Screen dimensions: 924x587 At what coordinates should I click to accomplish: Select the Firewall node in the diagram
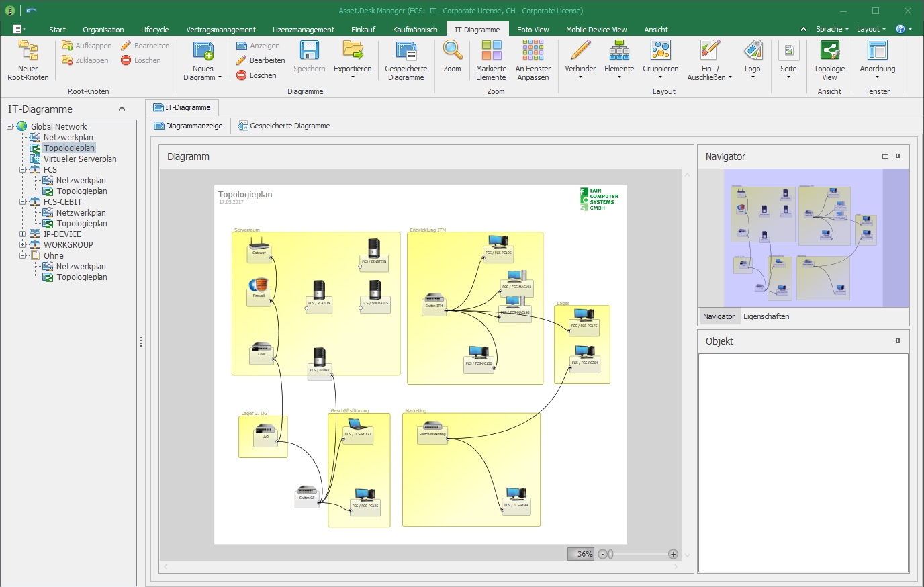pos(259,292)
